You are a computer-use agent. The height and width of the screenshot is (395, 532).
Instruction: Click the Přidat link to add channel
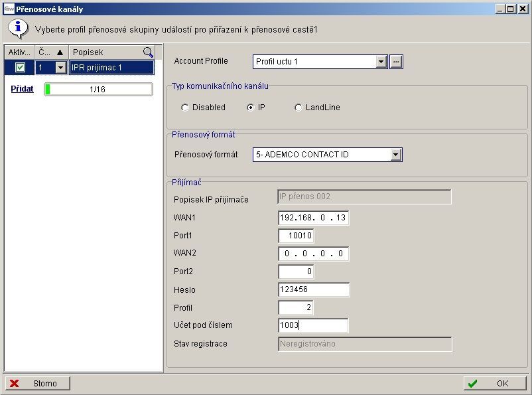(x=22, y=89)
